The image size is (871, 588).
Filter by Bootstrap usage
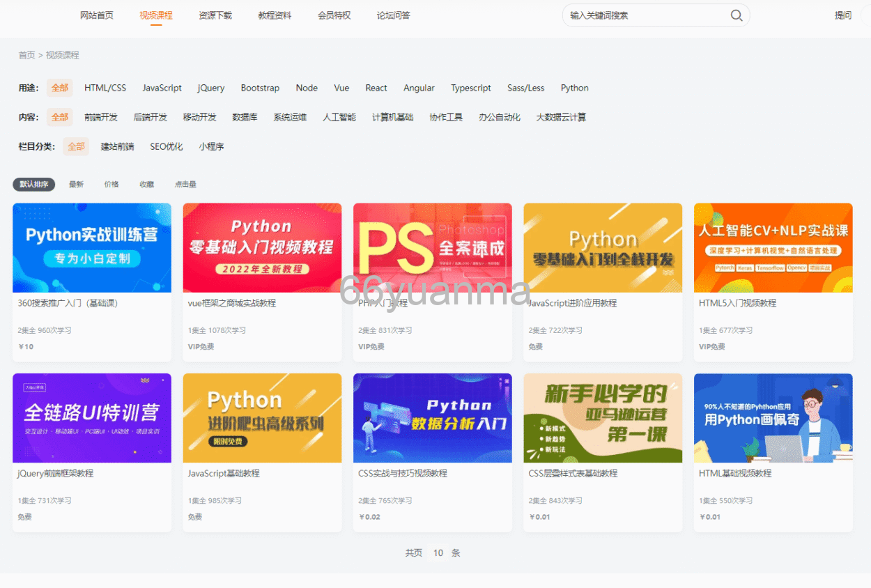tap(260, 88)
